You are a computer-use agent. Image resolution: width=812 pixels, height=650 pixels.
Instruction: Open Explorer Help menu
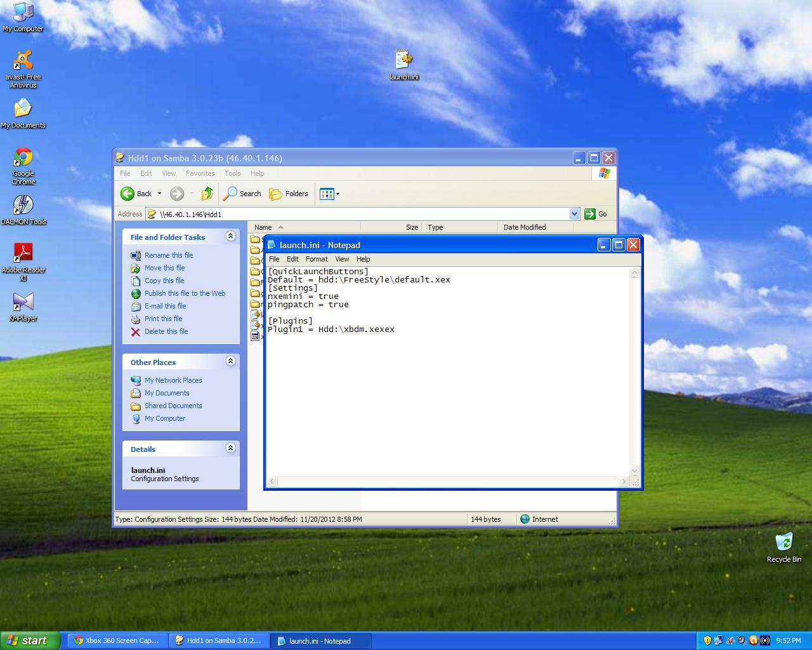coord(257,173)
